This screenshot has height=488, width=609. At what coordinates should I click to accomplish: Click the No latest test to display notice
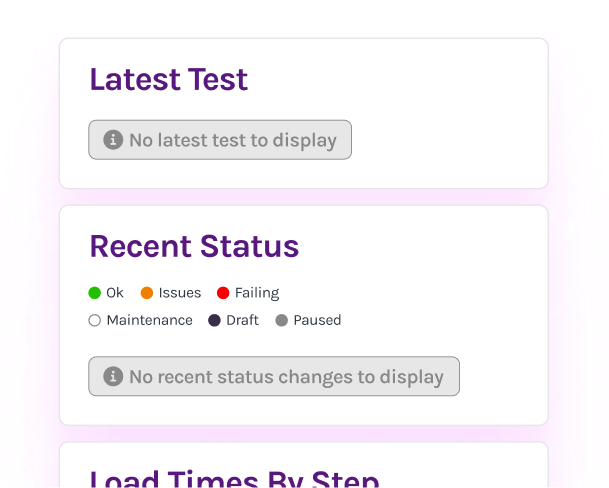click(x=232, y=140)
